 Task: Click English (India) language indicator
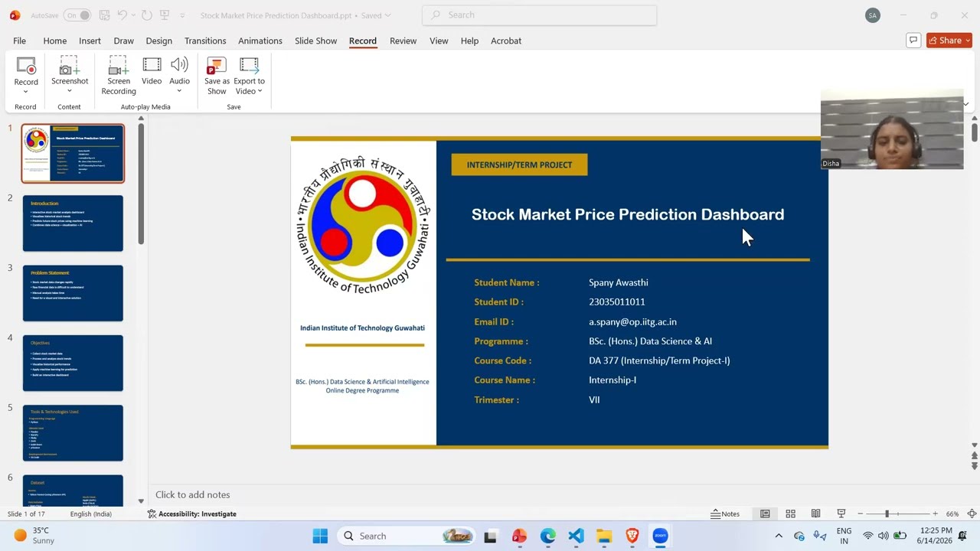(90, 514)
